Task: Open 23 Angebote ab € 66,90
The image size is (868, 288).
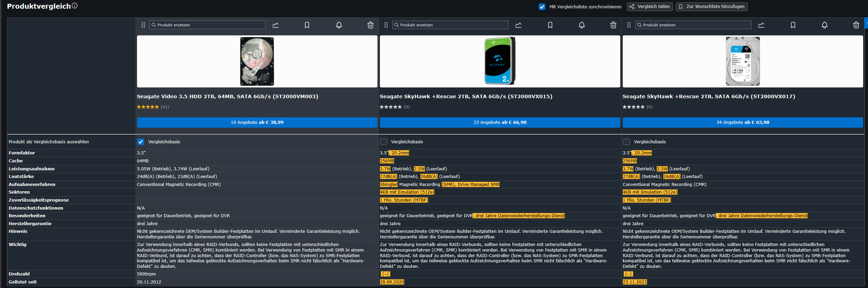Action: tap(500, 122)
